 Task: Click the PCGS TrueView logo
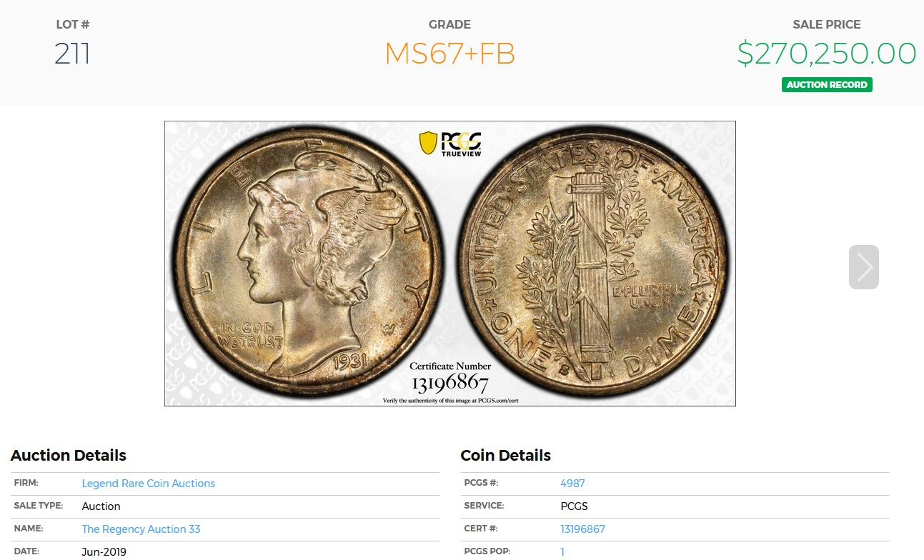pos(449,143)
